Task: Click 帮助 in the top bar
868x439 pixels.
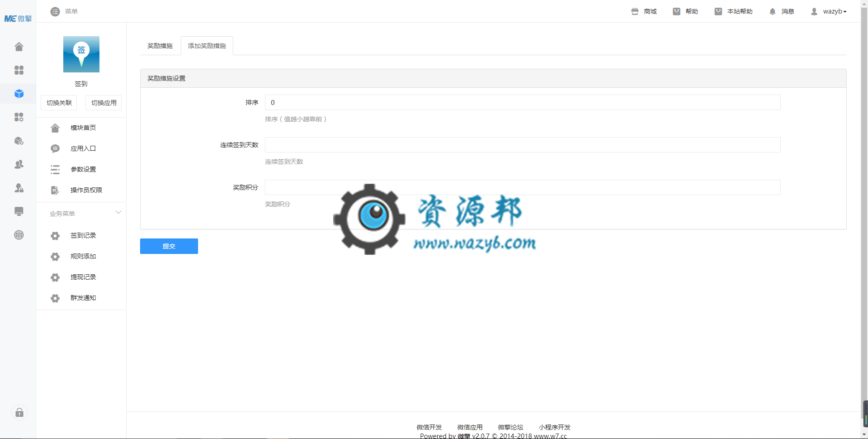Action: coord(685,11)
